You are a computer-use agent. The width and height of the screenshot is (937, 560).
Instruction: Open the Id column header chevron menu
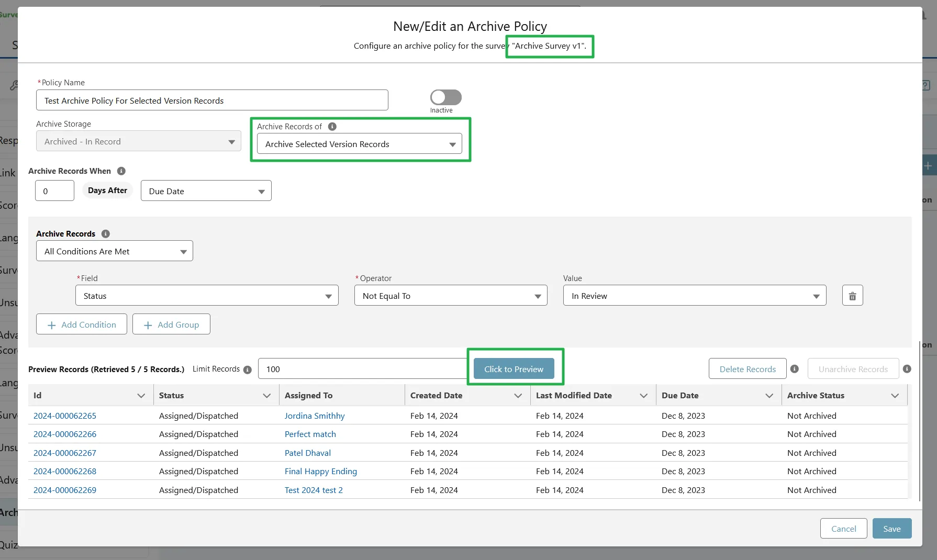point(141,396)
